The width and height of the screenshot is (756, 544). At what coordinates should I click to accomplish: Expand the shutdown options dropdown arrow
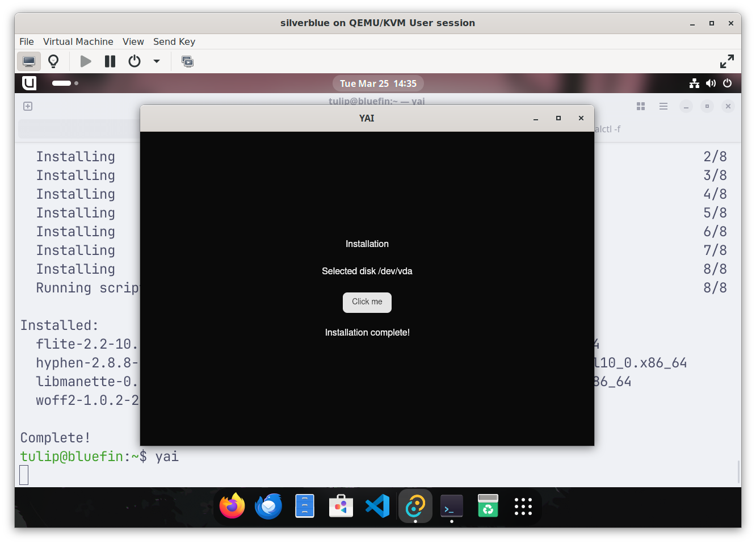point(157,61)
